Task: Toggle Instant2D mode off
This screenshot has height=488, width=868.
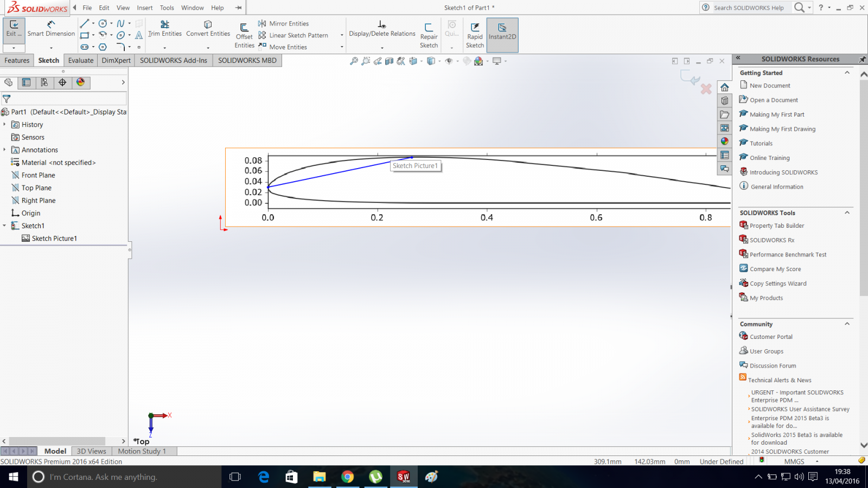Action: tap(502, 35)
